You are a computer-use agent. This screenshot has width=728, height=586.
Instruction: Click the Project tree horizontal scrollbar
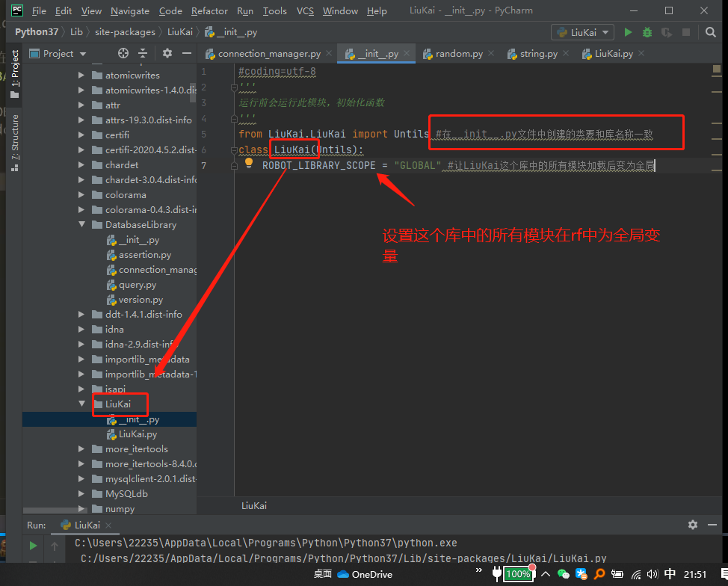click(55, 511)
